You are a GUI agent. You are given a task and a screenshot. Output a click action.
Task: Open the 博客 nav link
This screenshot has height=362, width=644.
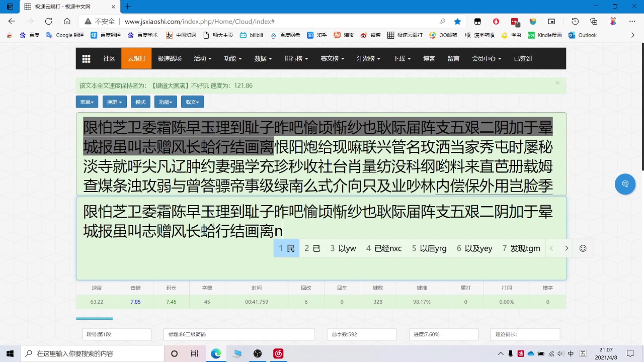pos(429,58)
